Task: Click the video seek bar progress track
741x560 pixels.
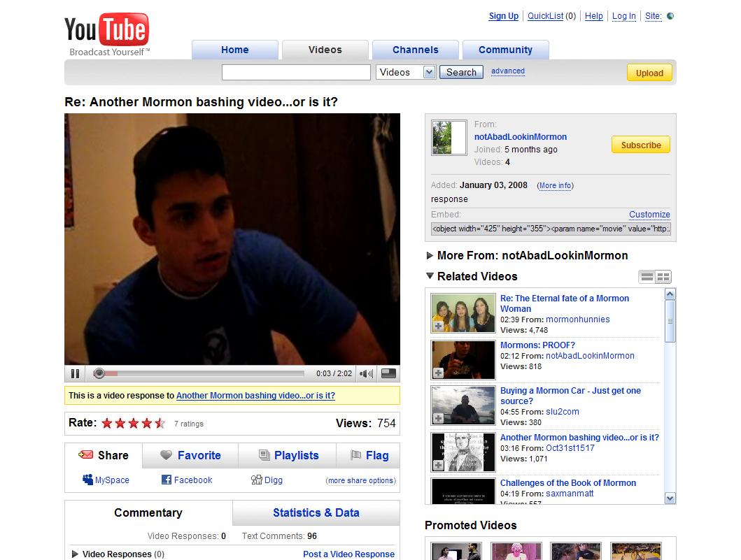Action: [x=203, y=373]
